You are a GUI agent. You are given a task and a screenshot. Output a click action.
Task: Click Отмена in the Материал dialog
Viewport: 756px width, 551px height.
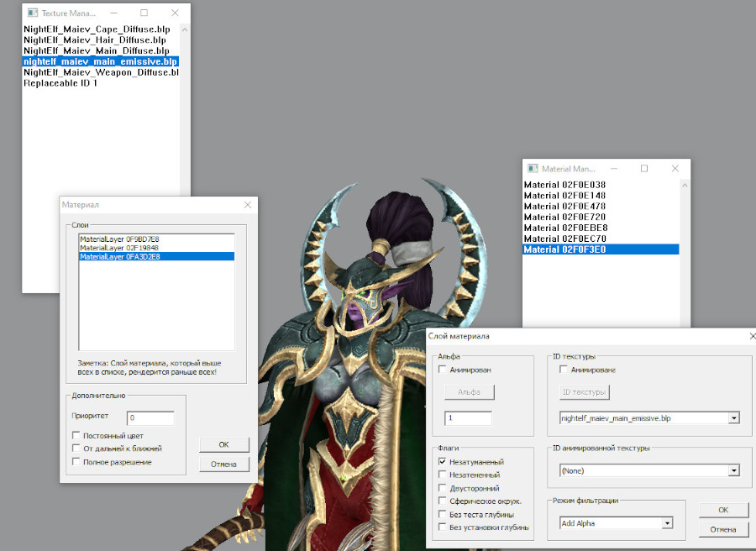(224, 464)
